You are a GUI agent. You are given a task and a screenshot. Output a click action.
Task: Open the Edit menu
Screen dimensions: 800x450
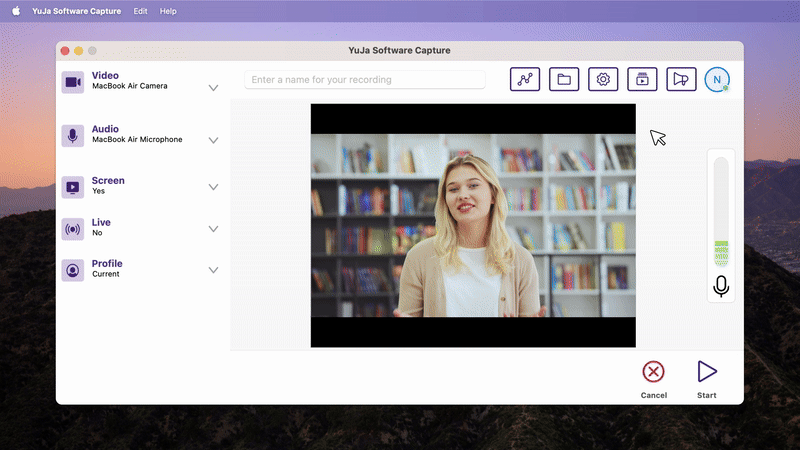pos(141,11)
